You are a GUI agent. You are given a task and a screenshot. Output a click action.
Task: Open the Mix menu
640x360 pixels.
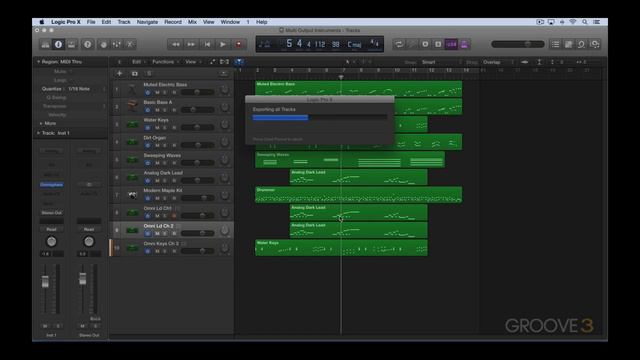[x=192, y=22]
